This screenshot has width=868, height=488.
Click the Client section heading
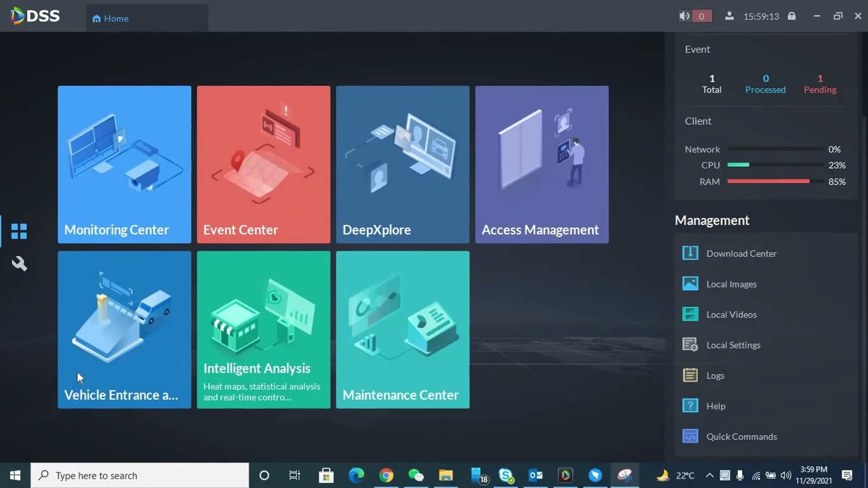[698, 121]
